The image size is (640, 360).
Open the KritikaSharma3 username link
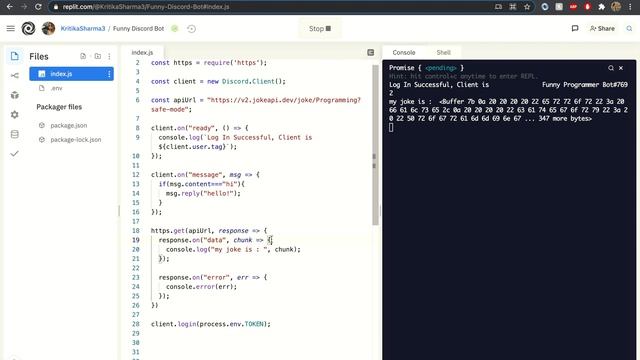[83, 29]
